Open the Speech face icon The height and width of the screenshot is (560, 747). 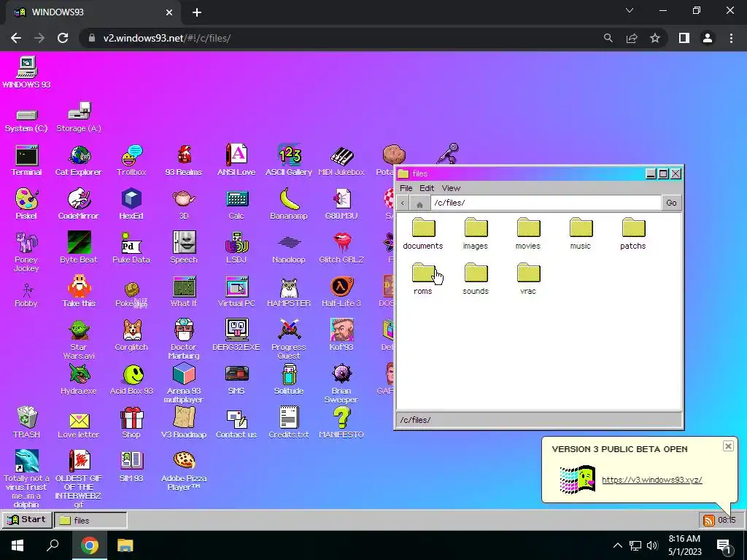pyautogui.click(x=184, y=248)
